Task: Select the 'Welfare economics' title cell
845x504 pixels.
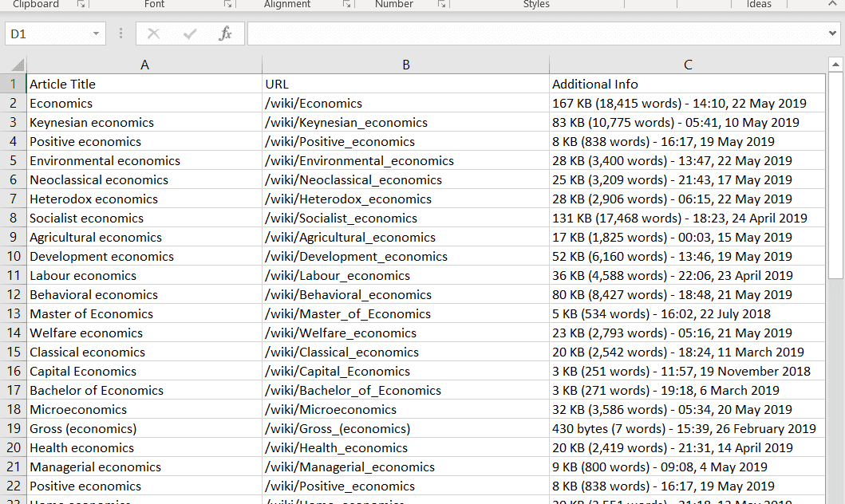Action: (x=144, y=333)
